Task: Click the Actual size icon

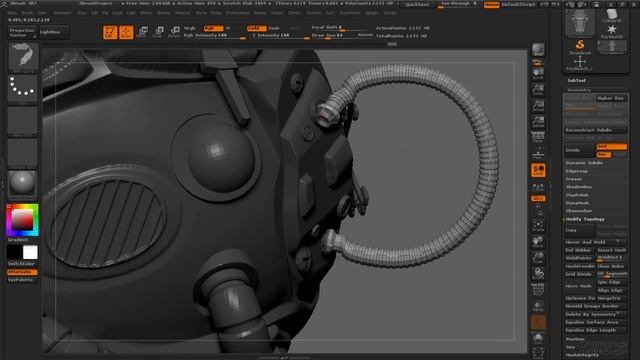Action: click(x=538, y=106)
